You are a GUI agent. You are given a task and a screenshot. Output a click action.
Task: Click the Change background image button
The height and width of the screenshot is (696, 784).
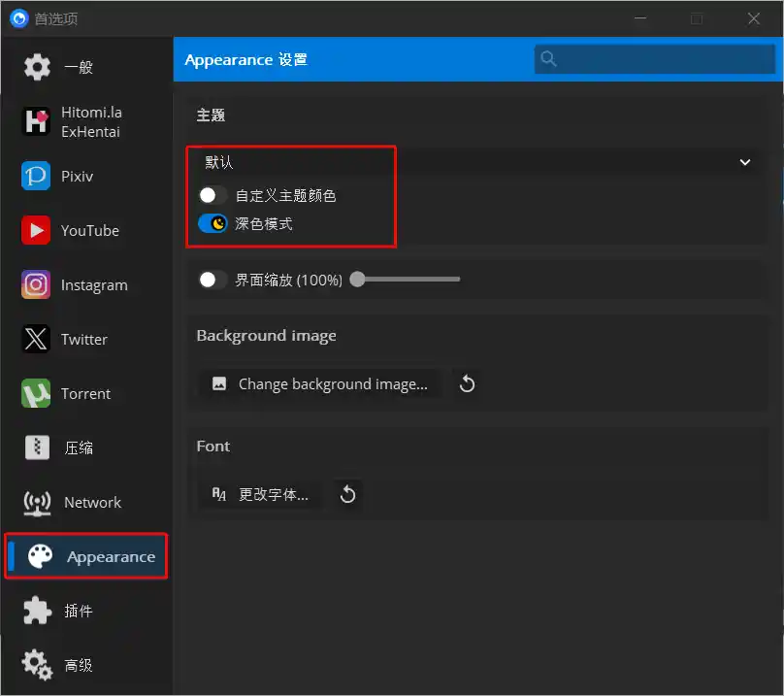coord(319,383)
